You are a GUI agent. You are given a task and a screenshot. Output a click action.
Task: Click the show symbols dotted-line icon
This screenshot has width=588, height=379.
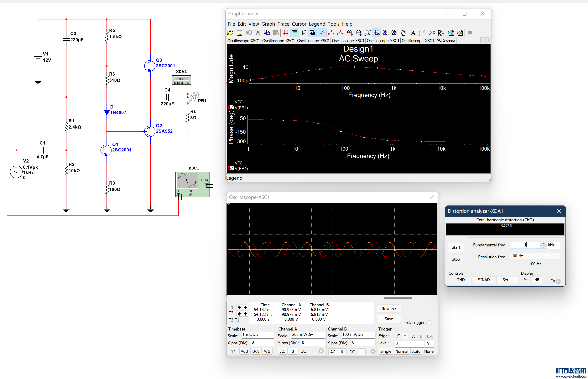coord(331,33)
